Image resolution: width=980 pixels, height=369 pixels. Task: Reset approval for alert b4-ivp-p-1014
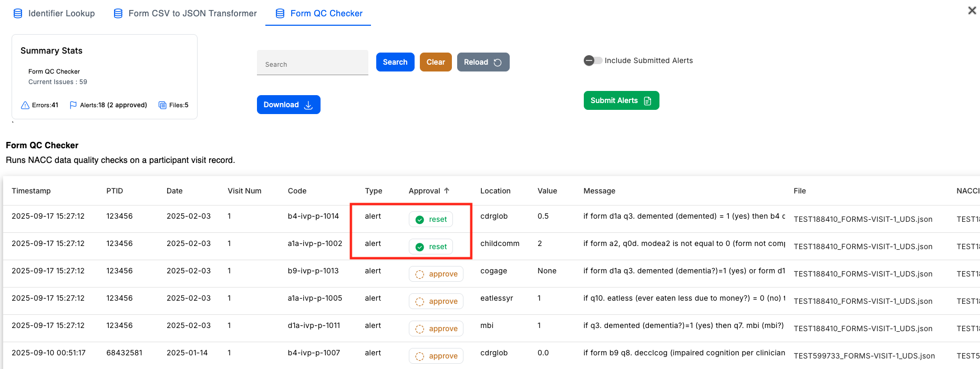pyautogui.click(x=431, y=219)
